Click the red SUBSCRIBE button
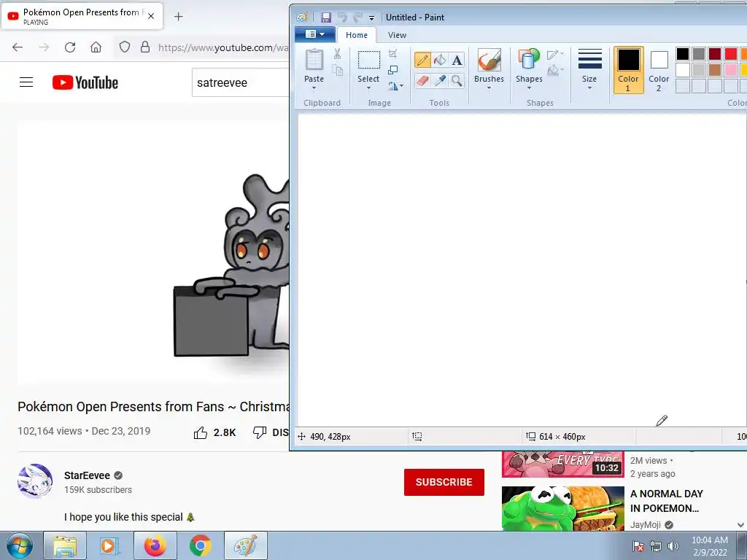Image resolution: width=747 pixels, height=560 pixels. 444,482
